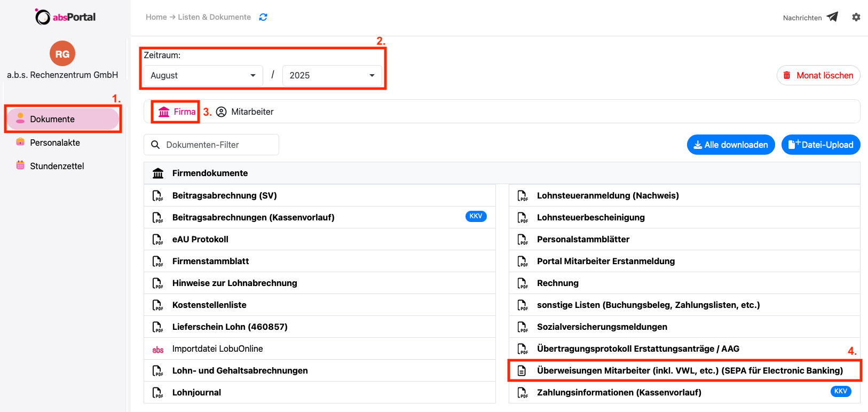Select the Firma tab
Screen dimensions: 868x412
(x=177, y=112)
